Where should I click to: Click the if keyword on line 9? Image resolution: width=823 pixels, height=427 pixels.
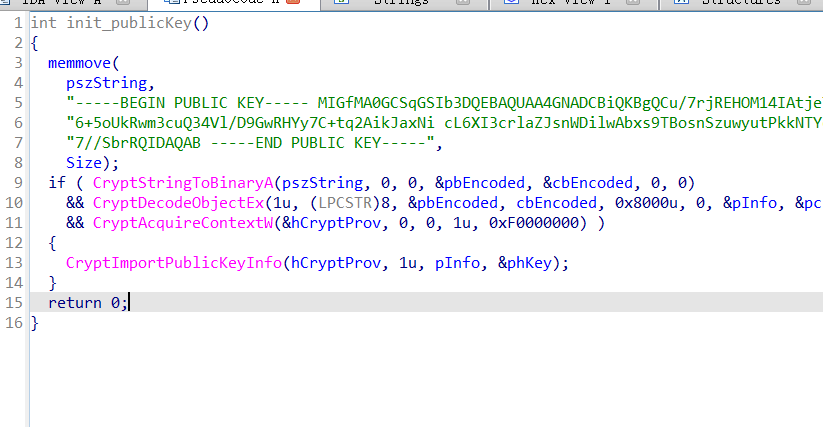[57, 183]
